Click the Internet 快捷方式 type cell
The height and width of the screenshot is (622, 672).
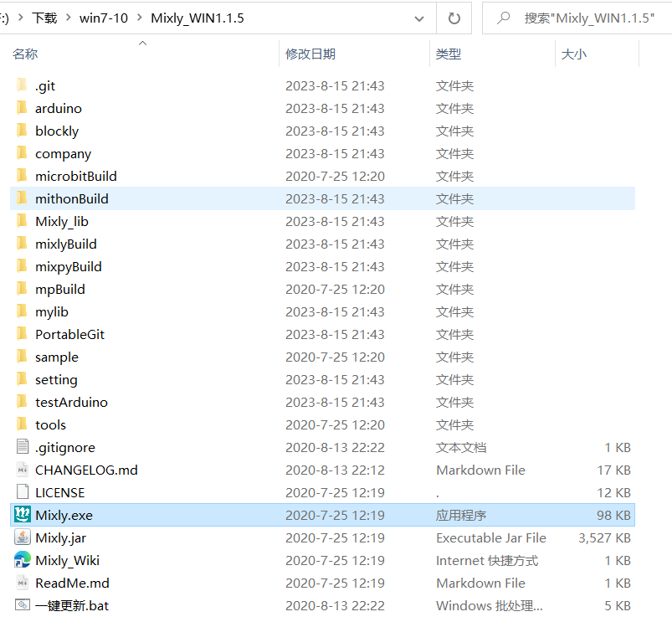point(487,560)
